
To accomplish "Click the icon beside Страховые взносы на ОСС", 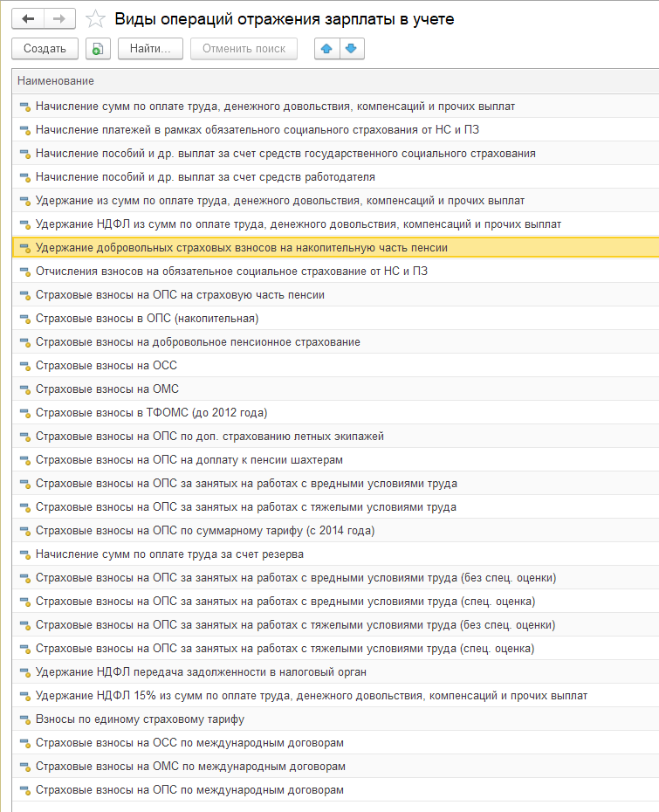I will click(24, 366).
